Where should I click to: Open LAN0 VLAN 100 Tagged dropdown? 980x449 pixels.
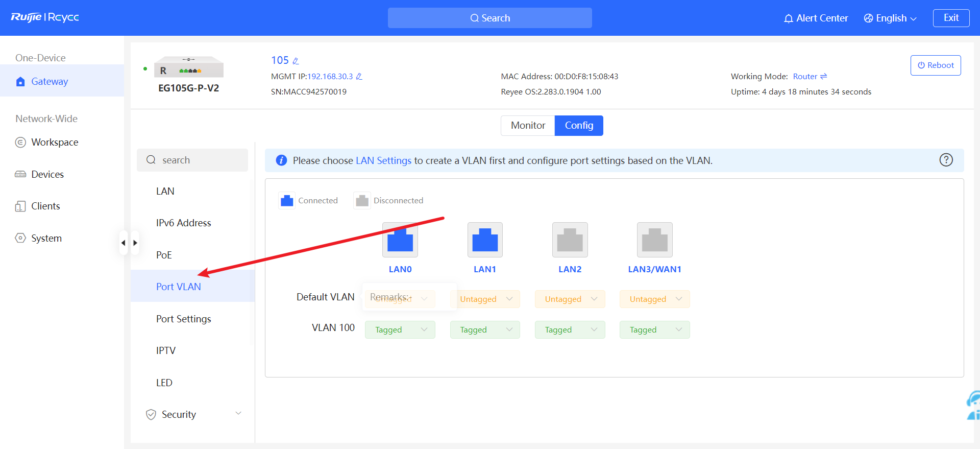tap(400, 330)
